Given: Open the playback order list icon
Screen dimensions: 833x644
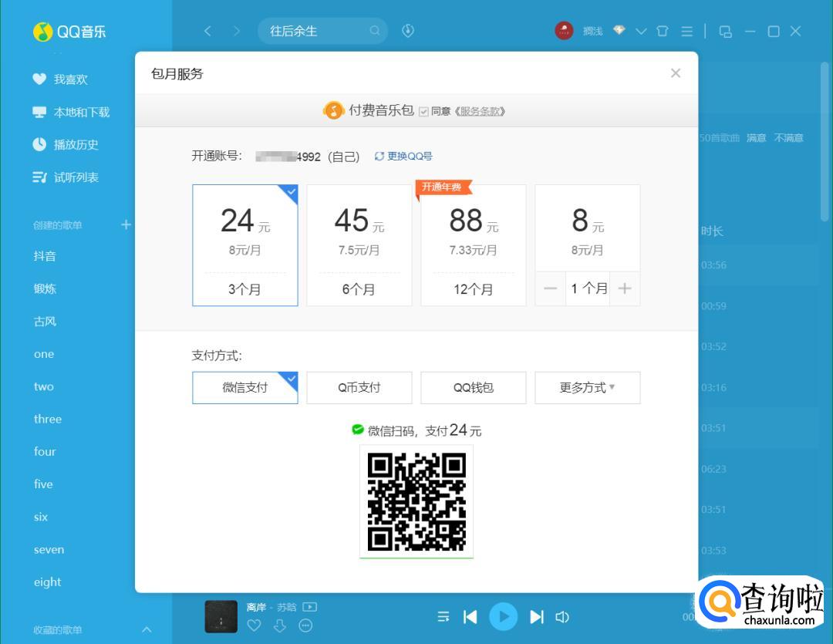Looking at the screenshot, I should click(443, 617).
